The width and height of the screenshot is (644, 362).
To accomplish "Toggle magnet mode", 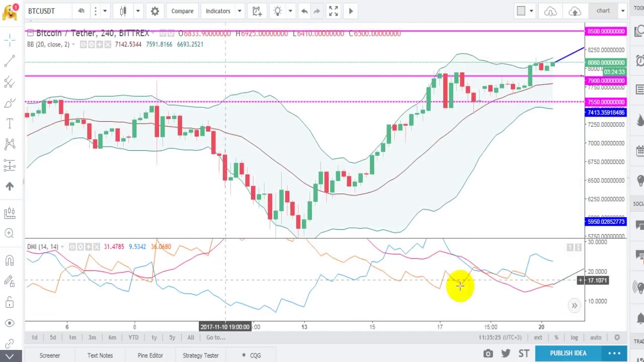I will (x=10, y=260).
